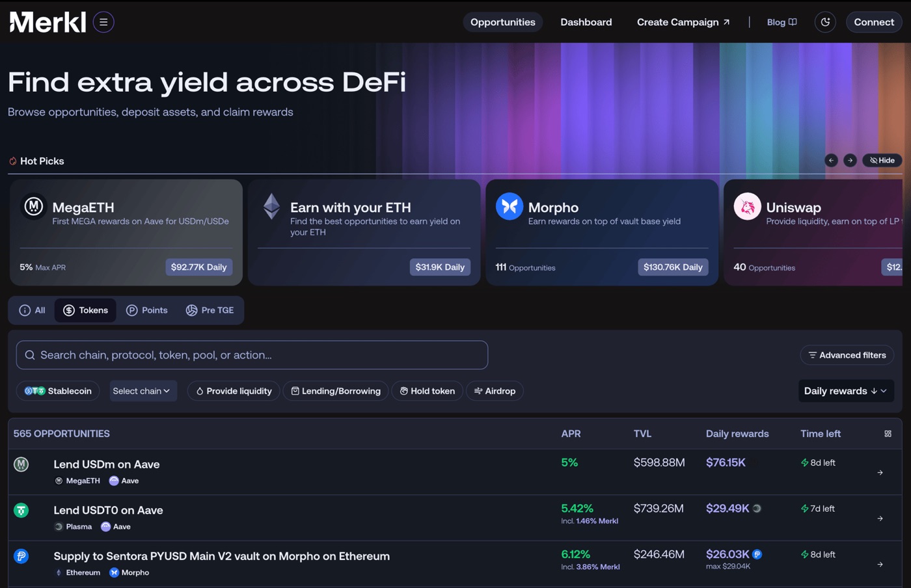
Task: Open Advanced filters
Action: [x=847, y=355]
